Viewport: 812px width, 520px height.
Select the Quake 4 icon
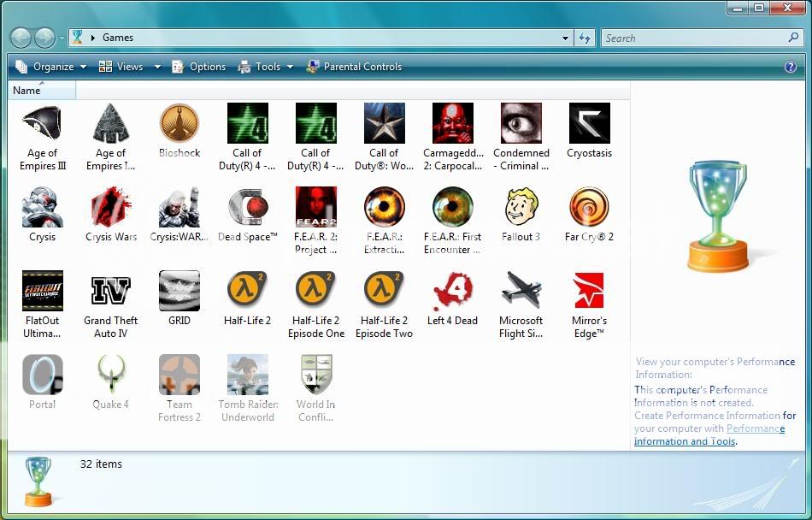point(111,375)
